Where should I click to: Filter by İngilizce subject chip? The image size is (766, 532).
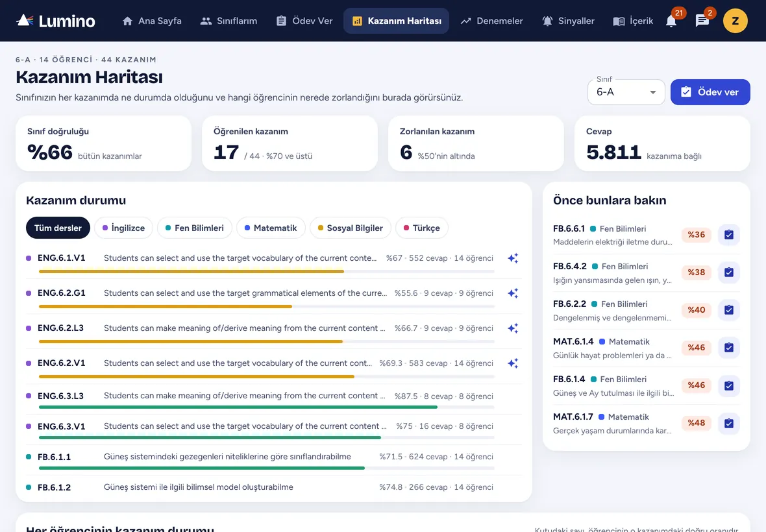(123, 228)
